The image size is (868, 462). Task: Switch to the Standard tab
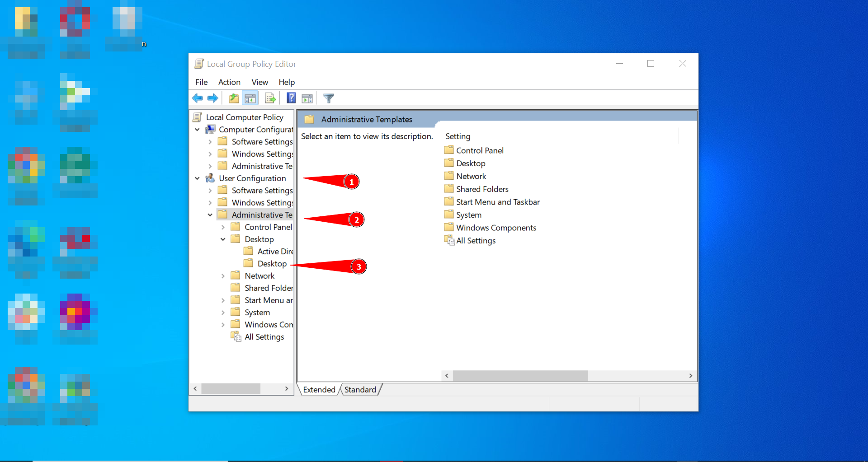tap(360, 389)
